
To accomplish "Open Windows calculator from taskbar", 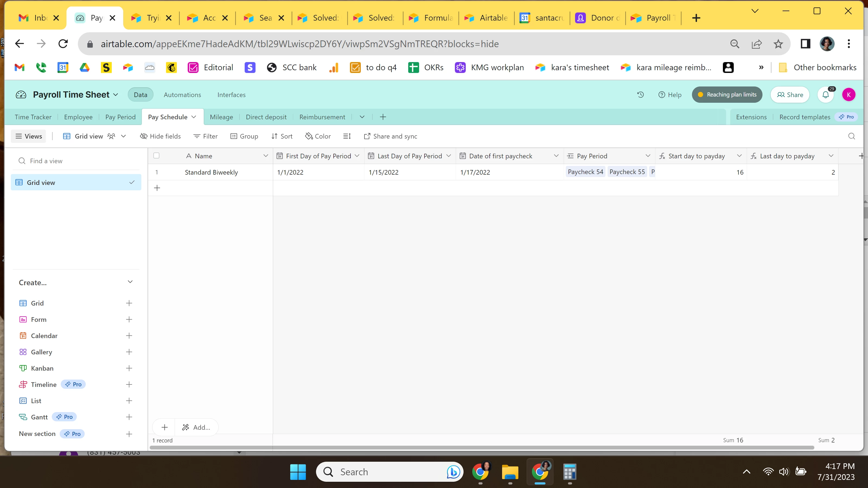I will tap(569, 472).
